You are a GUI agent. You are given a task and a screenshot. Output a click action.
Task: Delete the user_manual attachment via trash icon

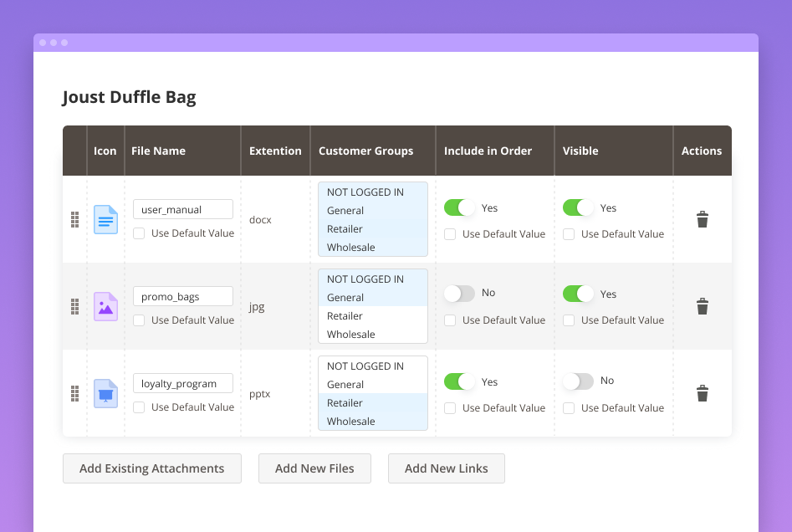click(x=702, y=219)
